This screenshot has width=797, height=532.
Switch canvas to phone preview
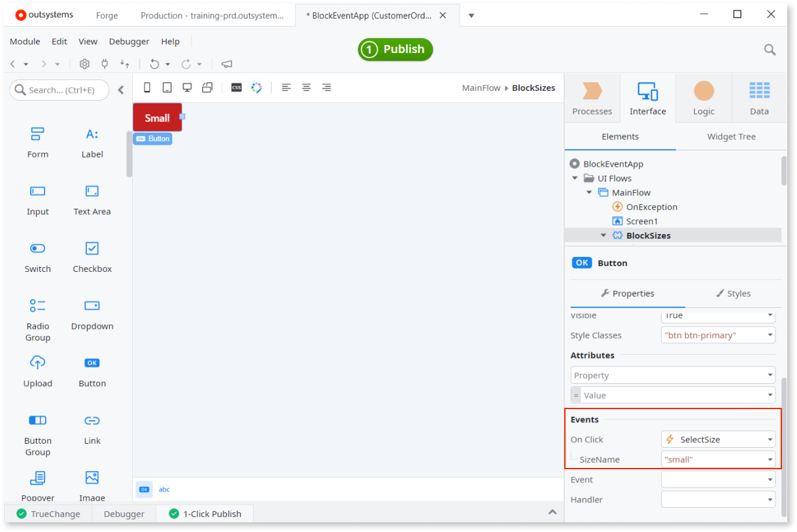point(147,88)
